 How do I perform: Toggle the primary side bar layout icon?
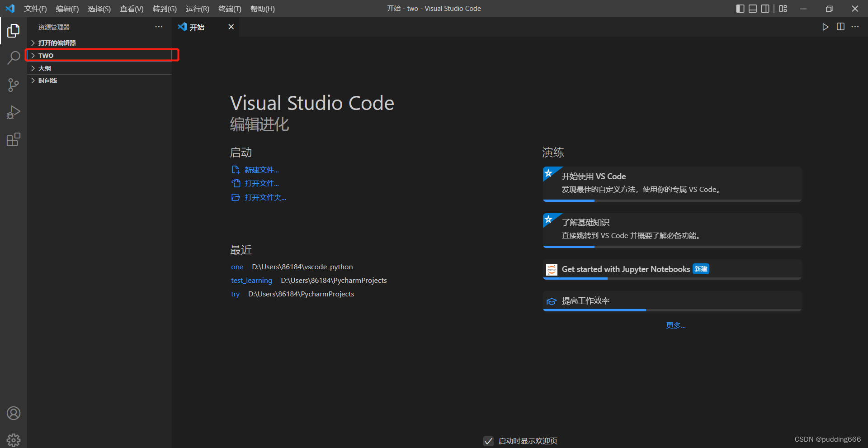740,9
